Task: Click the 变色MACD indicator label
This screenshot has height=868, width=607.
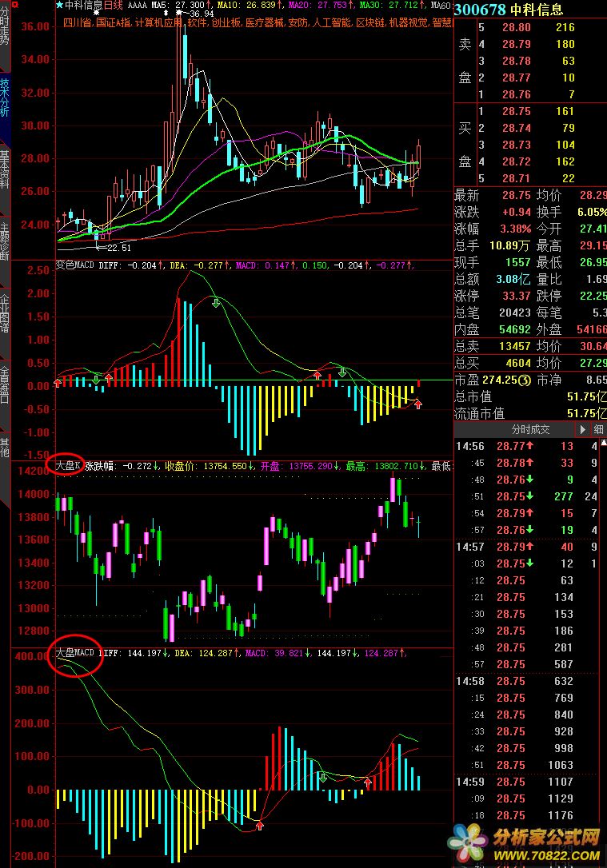Action: pos(75,265)
